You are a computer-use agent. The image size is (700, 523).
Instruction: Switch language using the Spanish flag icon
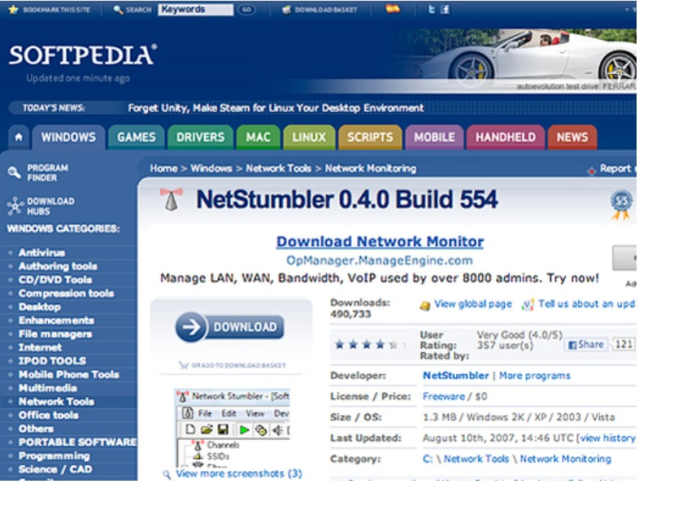tap(393, 8)
